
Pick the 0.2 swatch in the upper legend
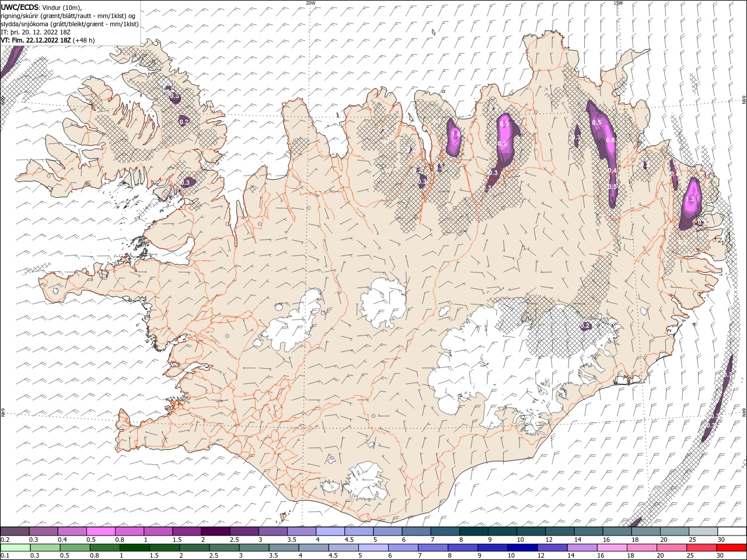[x=15, y=531]
